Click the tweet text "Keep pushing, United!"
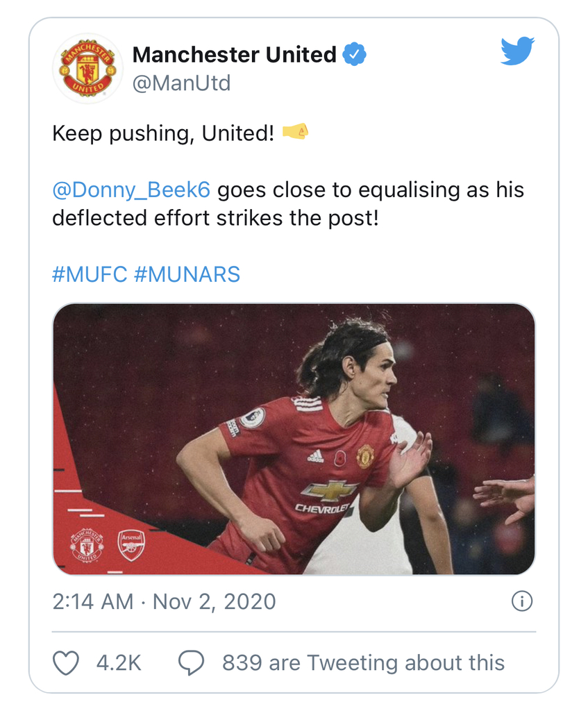 pos(163,134)
